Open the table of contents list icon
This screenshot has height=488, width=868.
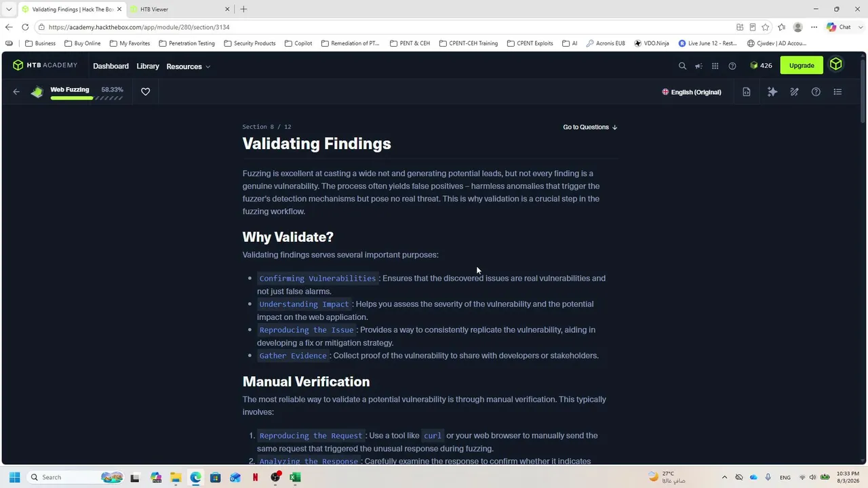(837, 91)
